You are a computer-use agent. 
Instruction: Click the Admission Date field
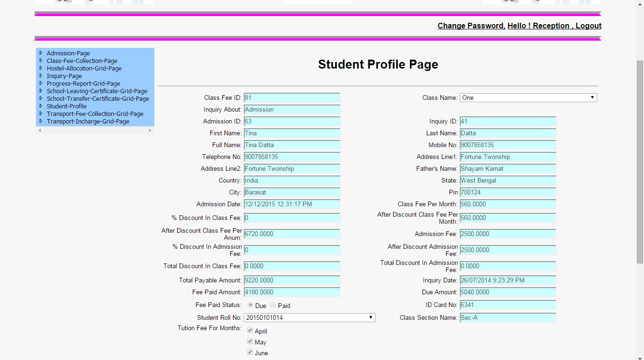pyautogui.click(x=292, y=204)
